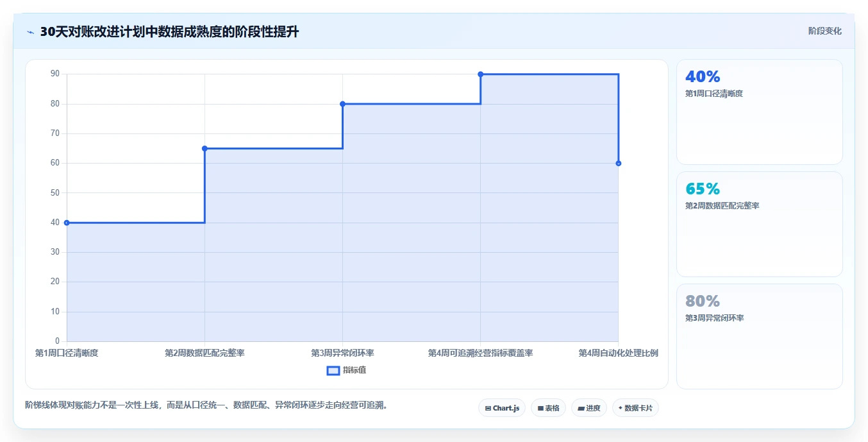
Task: Click the 阶段变化 label in header
Action: (x=824, y=31)
